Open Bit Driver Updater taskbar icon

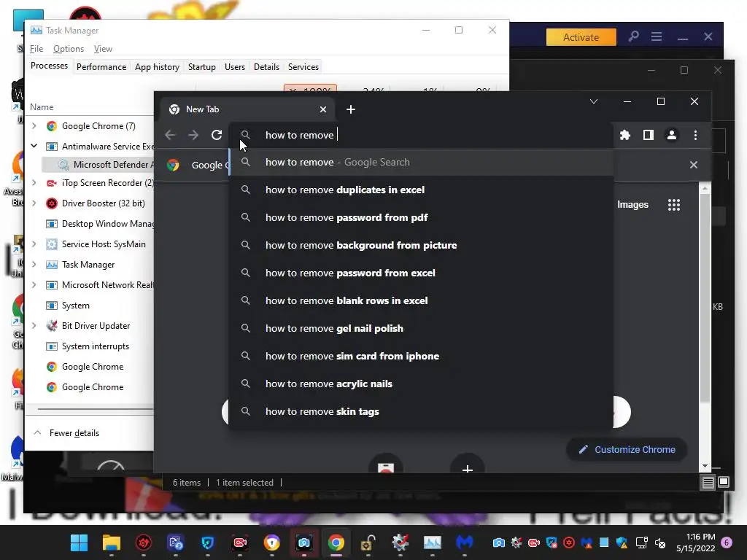click(400, 542)
